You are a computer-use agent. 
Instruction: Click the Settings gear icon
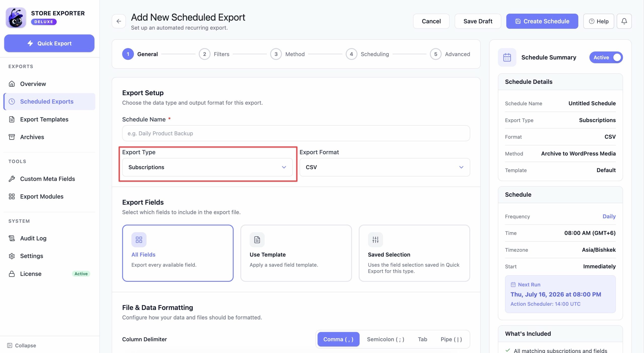(12, 256)
